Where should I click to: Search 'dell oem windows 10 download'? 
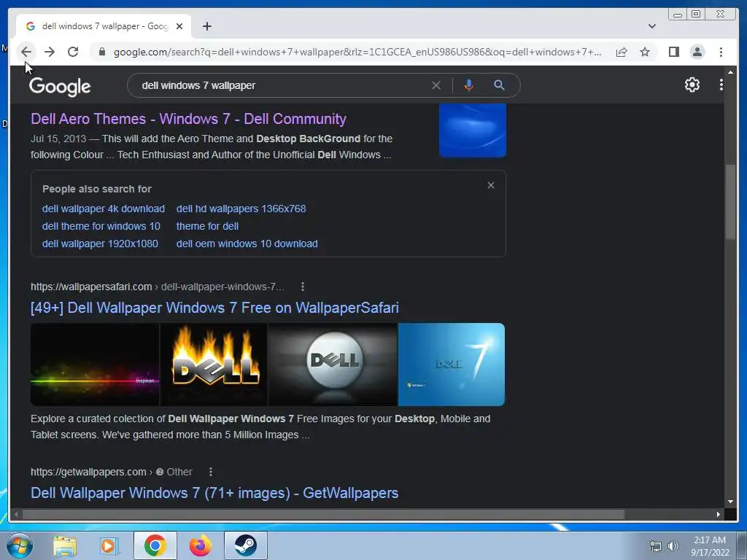(x=247, y=244)
